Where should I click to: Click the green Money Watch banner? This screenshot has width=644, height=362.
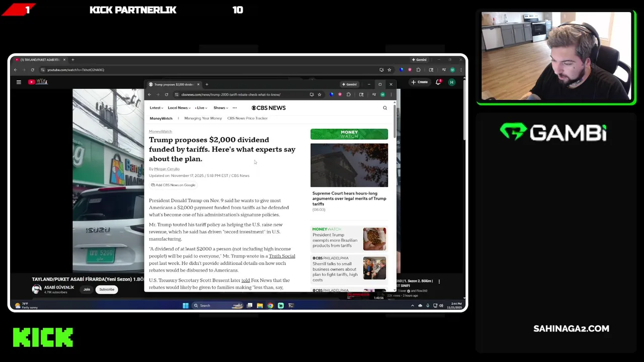click(349, 134)
